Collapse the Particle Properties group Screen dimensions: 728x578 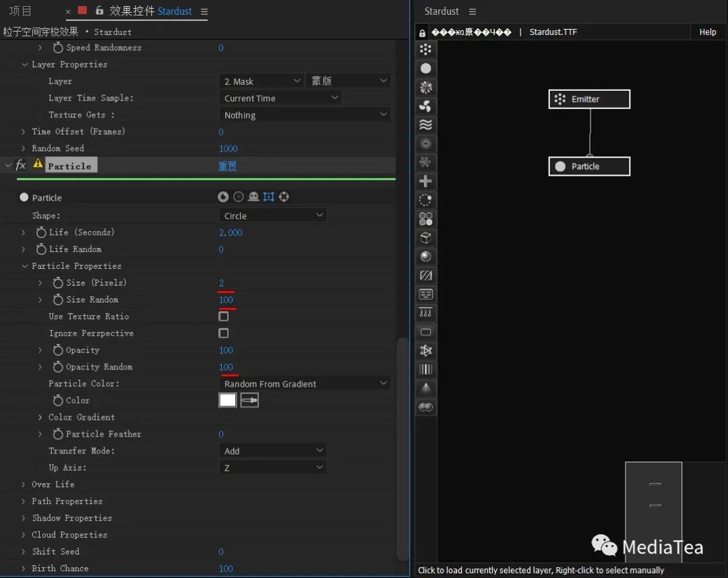(x=25, y=266)
